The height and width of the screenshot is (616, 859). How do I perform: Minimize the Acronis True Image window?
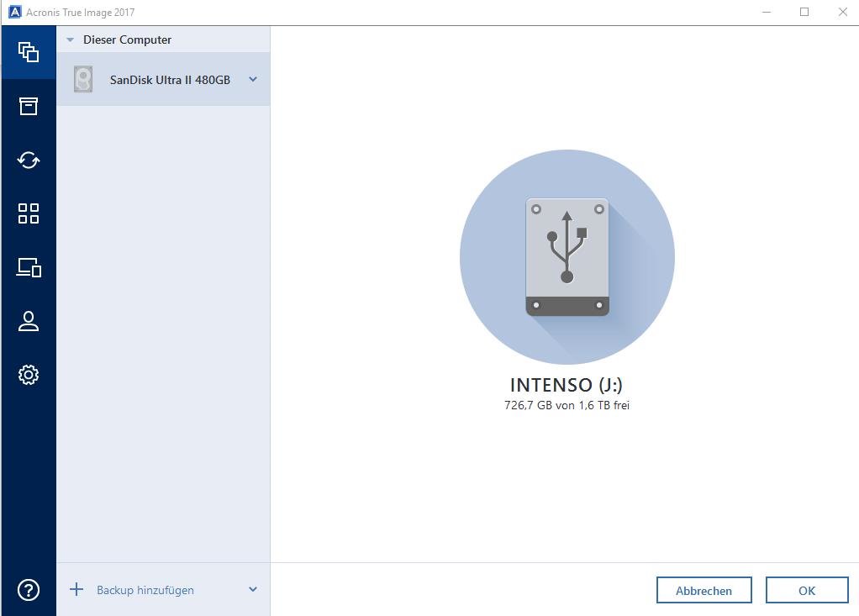point(767,12)
